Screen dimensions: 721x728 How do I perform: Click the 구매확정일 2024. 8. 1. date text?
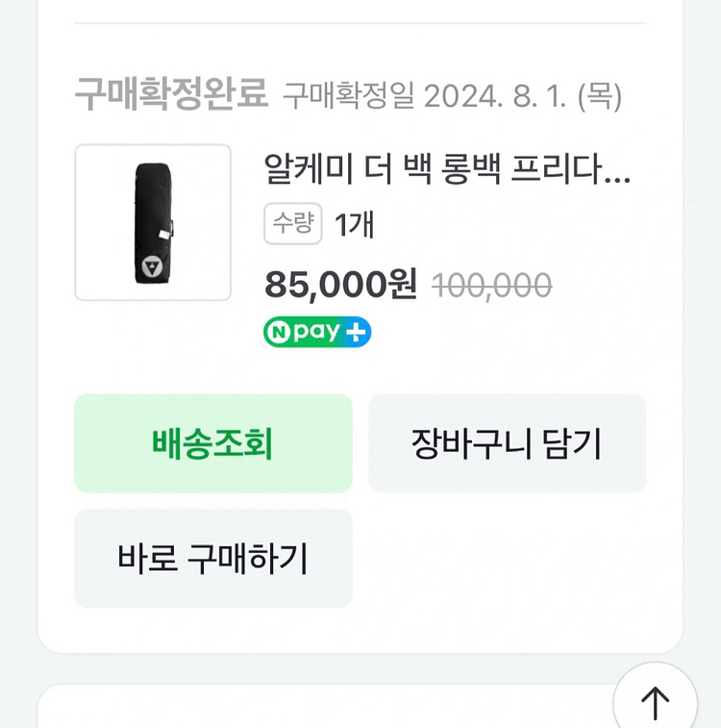[x=452, y=96]
